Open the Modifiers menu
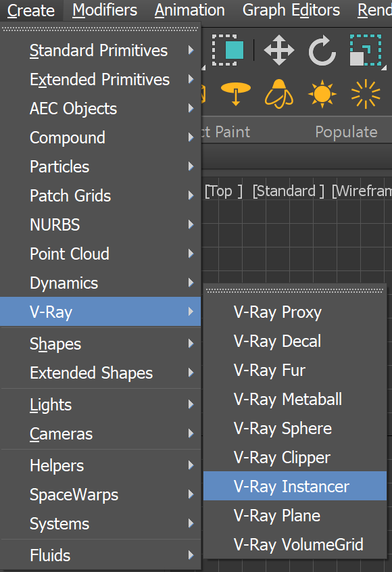Image resolution: width=392 pixels, height=572 pixels. (x=105, y=10)
